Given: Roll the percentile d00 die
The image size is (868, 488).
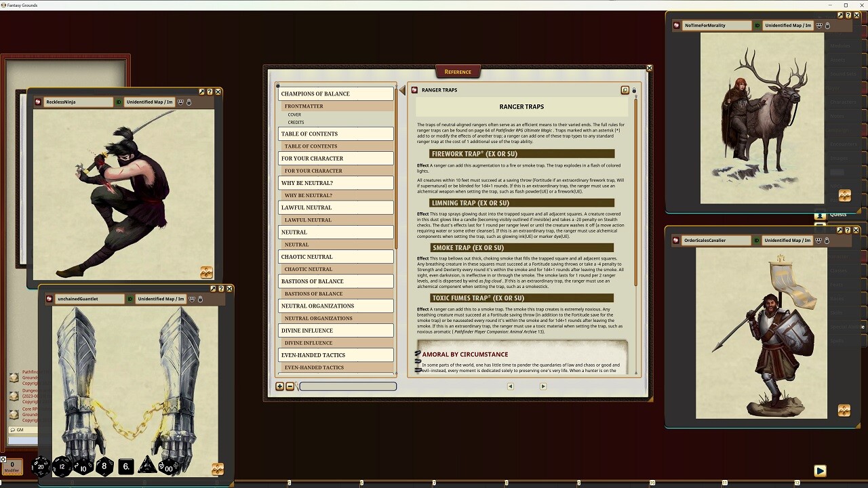Looking at the screenshot, I should coord(168,467).
